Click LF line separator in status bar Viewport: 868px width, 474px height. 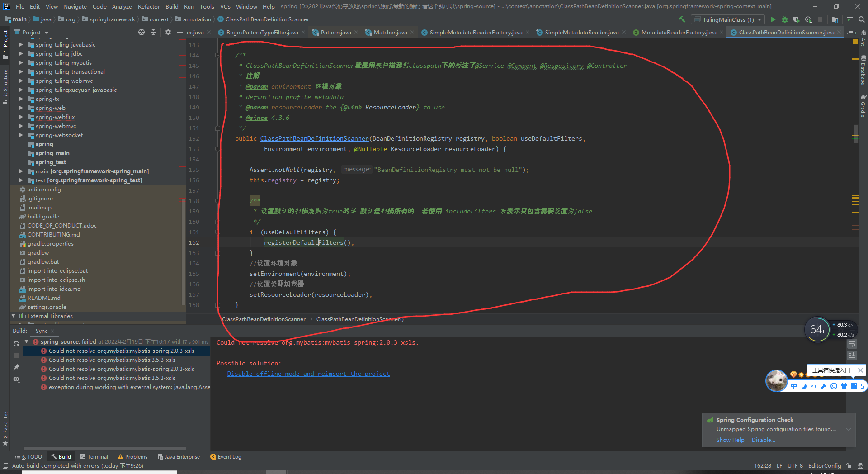coord(779,465)
